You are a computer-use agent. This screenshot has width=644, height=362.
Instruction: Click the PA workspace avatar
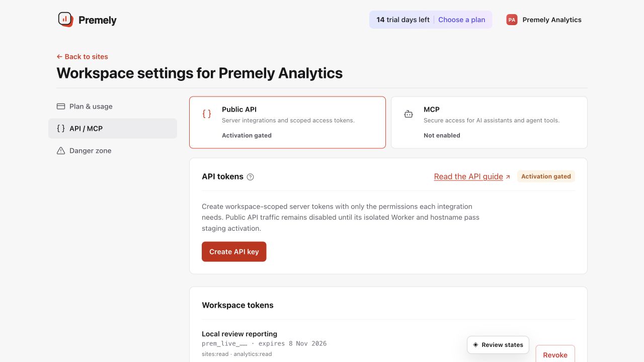[x=512, y=20]
